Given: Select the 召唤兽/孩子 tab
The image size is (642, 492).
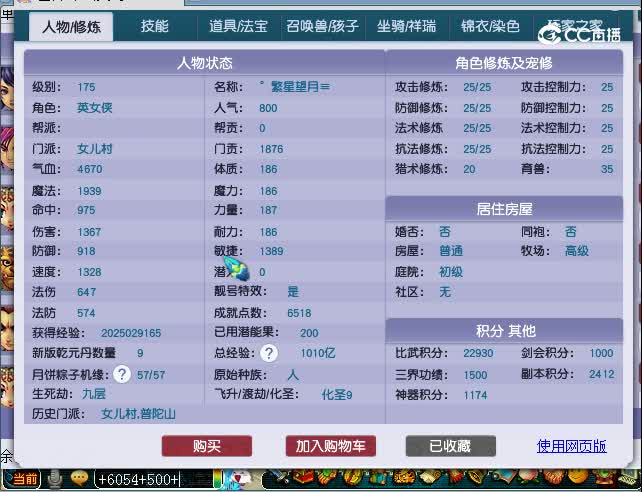Looking at the screenshot, I should pyautogui.click(x=323, y=27).
